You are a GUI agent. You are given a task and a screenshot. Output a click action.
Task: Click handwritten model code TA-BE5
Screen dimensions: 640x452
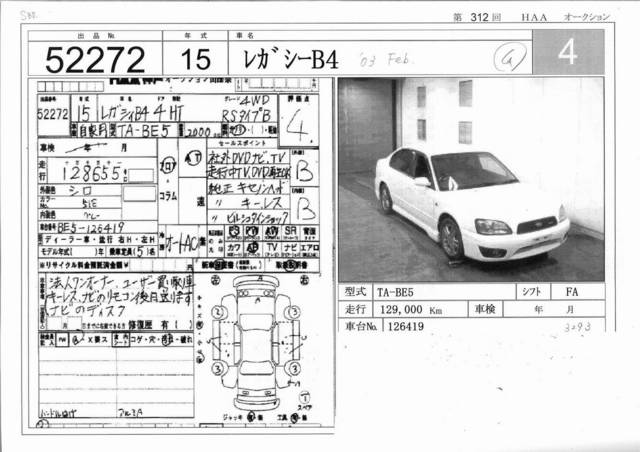[x=144, y=130]
